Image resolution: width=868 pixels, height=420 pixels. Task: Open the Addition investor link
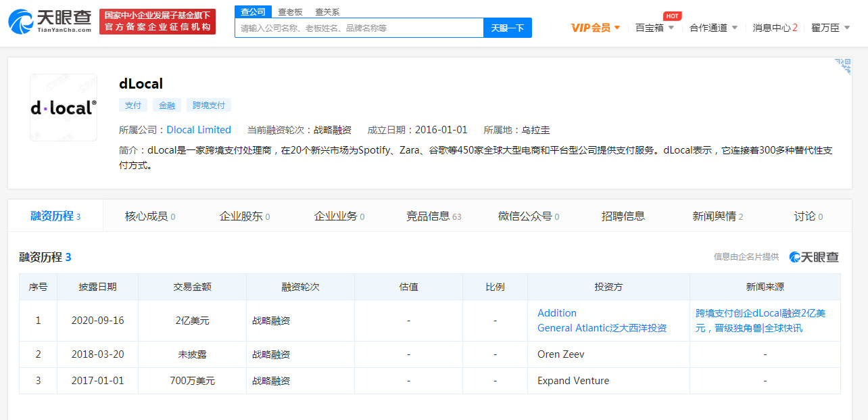click(557, 313)
